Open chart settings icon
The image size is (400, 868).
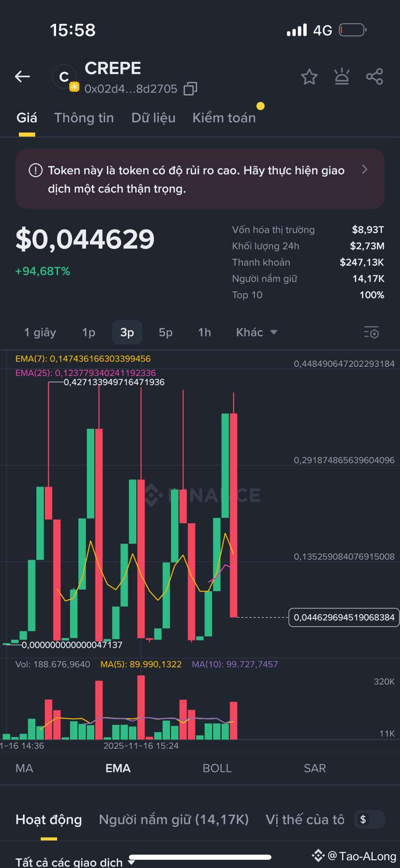pos(371,333)
